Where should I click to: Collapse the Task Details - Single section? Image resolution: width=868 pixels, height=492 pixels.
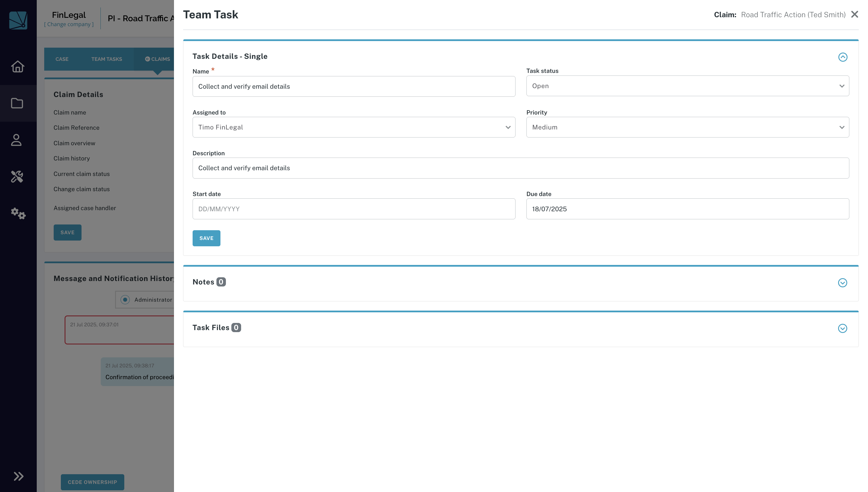point(842,57)
